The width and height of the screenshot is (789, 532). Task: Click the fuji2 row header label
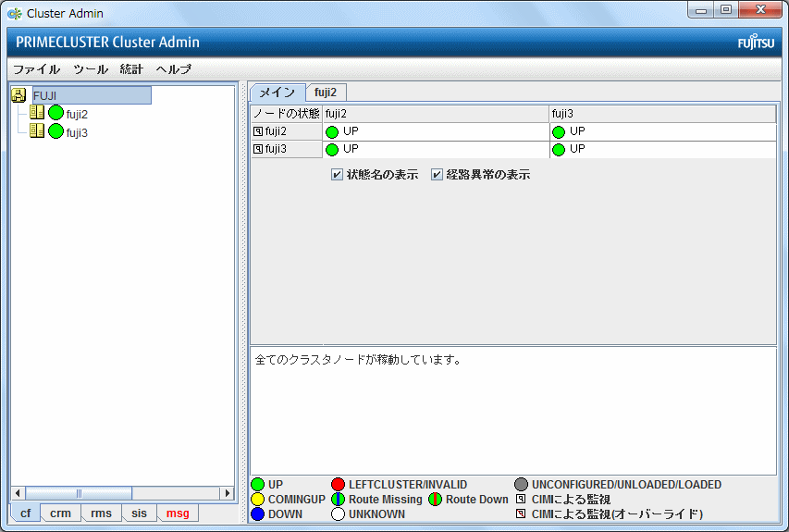pos(276,131)
